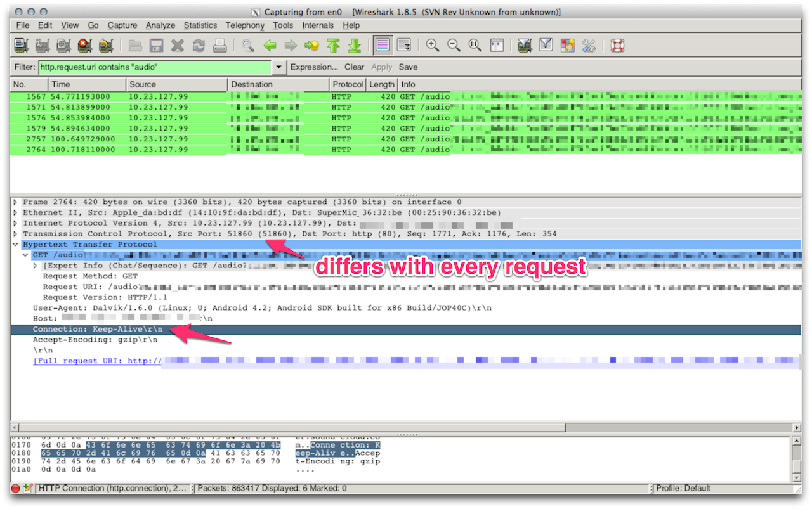
Task: Open the Statistics menu
Action: [200, 25]
